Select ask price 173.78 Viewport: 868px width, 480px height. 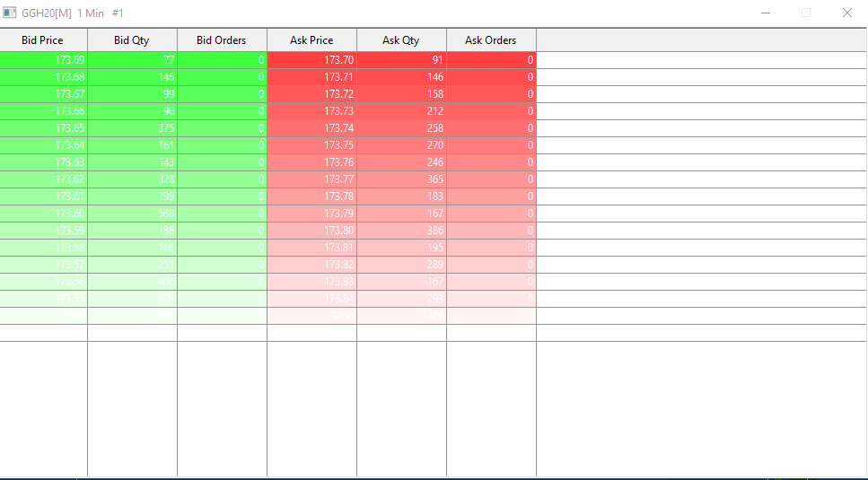pos(311,196)
